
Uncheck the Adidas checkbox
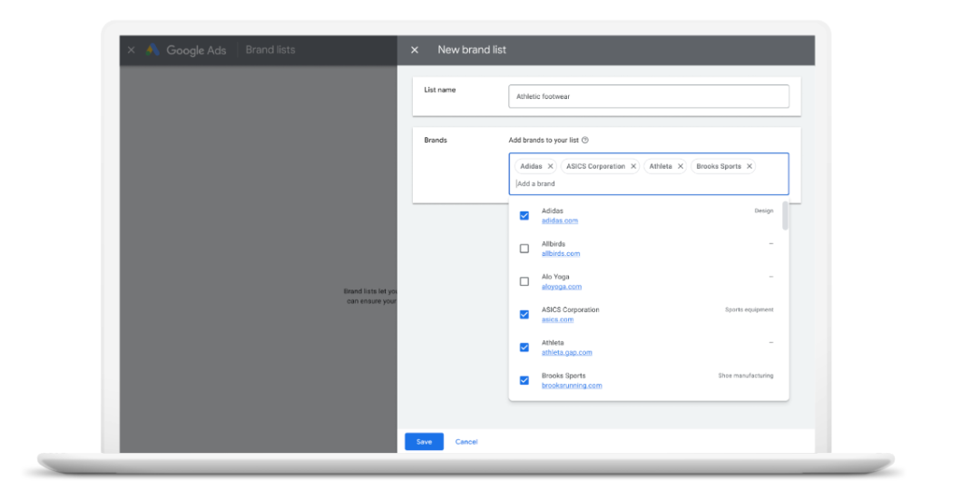point(524,216)
